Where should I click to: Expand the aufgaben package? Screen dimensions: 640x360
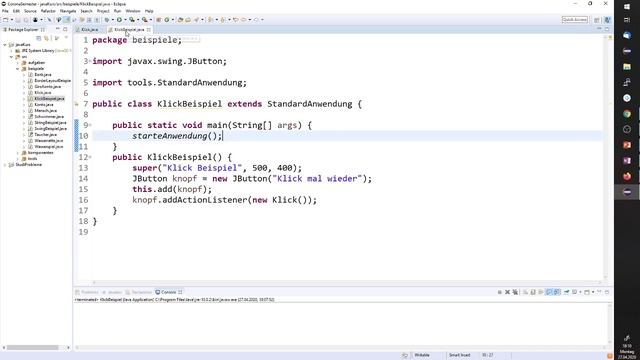point(18,63)
